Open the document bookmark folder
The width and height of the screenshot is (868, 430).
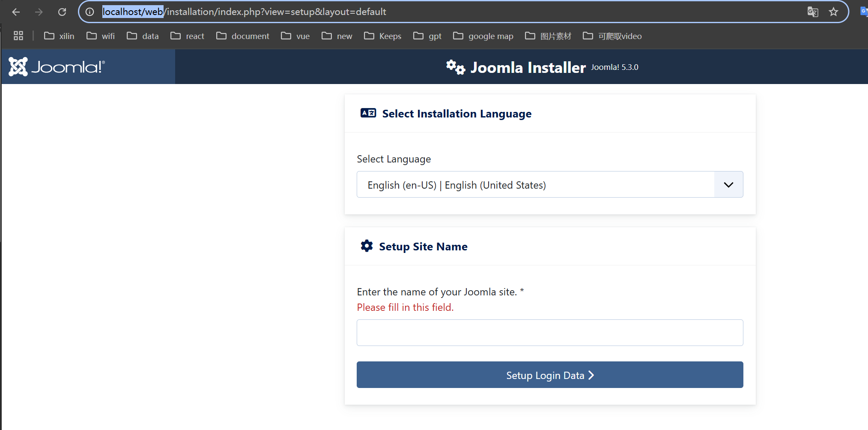pos(243,36)
